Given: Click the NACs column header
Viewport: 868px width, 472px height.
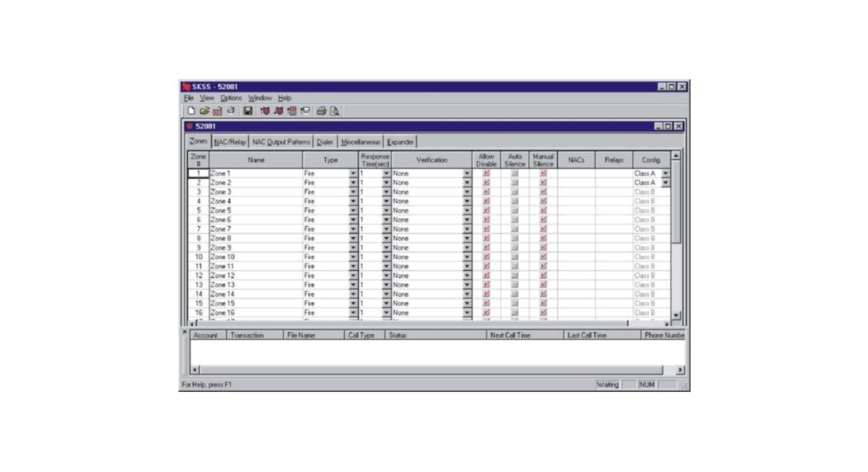Looking at the screenshot, I should [x=576, y=160].
